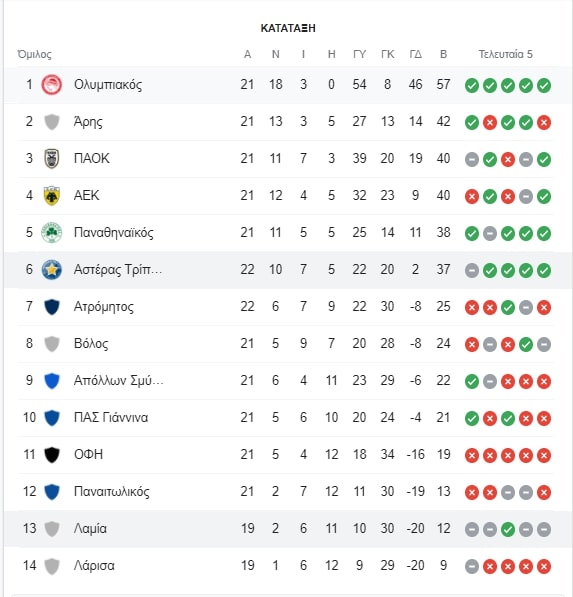
Task: Click the ΠΑΟΚ team logo
Action: (x=52, y=158)
